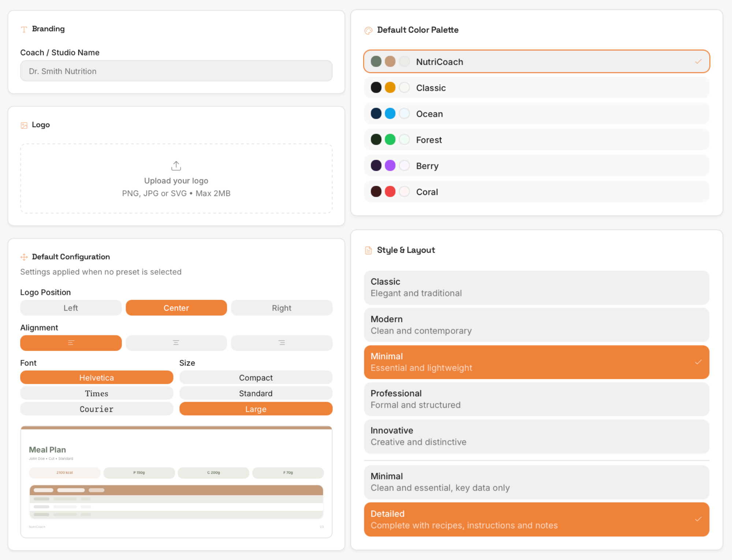Image resolution: width=732 pixels, height=560 pixels.
Task: Choose the Ocean color palette
Action: 536,114
